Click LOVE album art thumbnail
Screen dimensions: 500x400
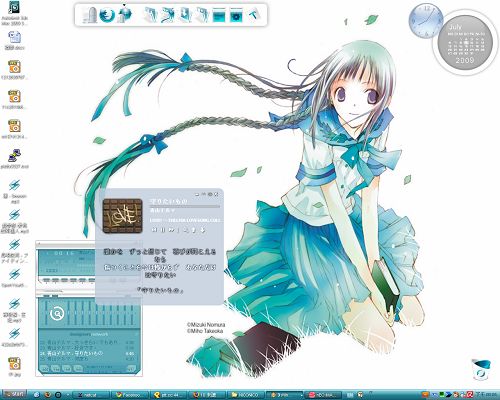point(122,216)
